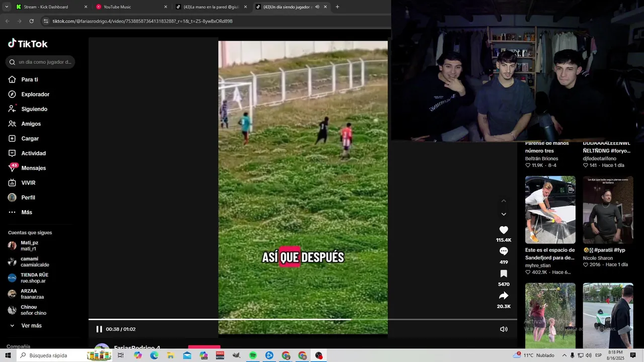Click the Beltrán Briones author name
The height and width of the screenshot is (362, 644).
[542, 158]
